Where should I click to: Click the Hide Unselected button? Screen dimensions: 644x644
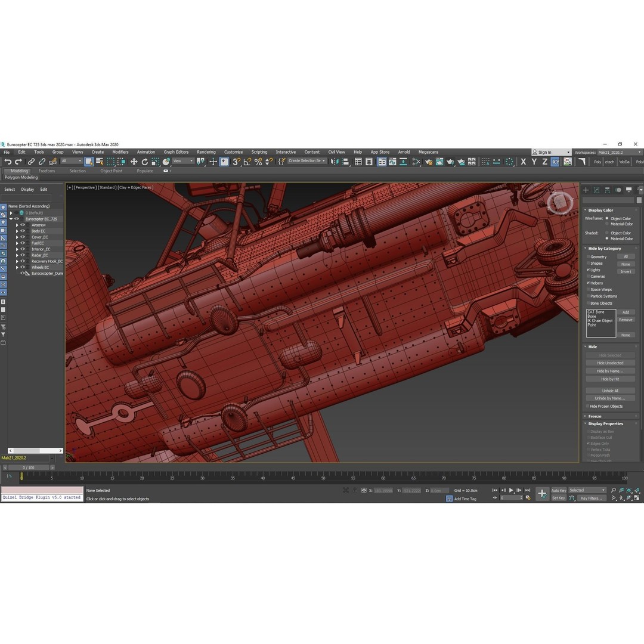[610, 363]
